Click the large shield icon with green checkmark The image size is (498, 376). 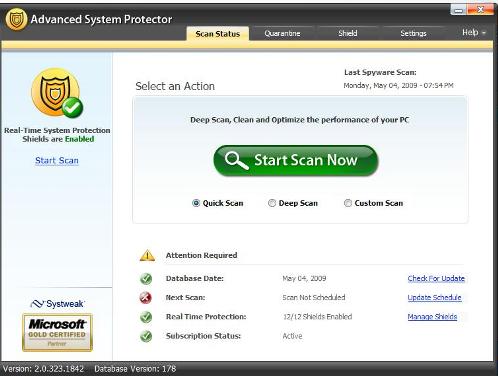coord(57,93)
